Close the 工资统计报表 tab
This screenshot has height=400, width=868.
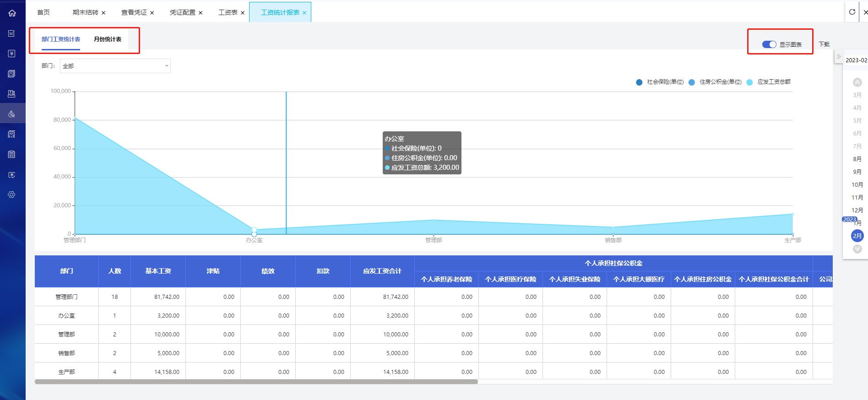pos(304,13)
